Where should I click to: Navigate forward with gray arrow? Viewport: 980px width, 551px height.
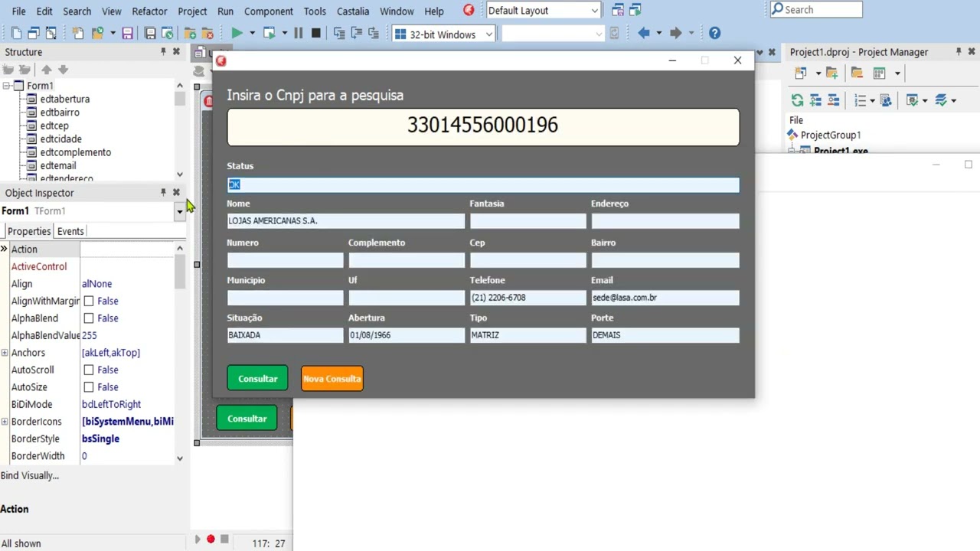pyautogui.click(x=675, y=34)
